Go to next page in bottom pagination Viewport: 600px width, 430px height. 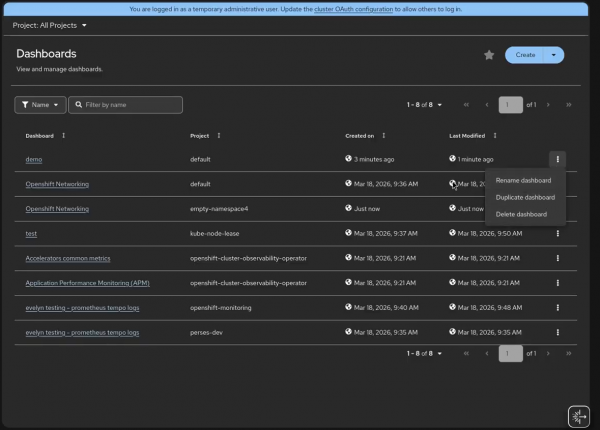click(548, 353)
